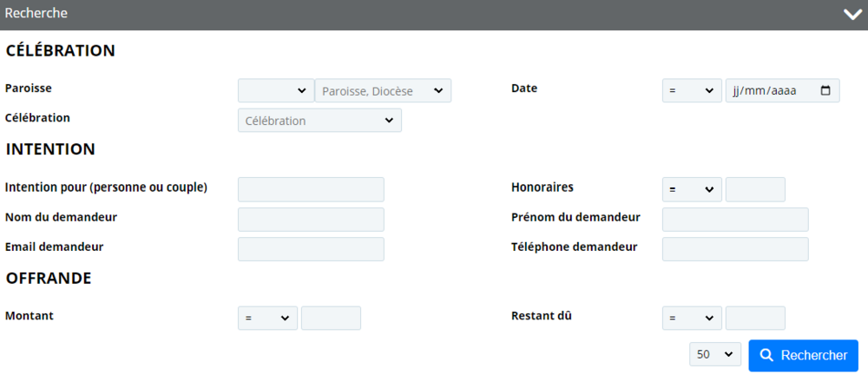Click the Nom du demandeur input field
The height and width of the screenshot is (375, 868).
(x=311, y=220)
